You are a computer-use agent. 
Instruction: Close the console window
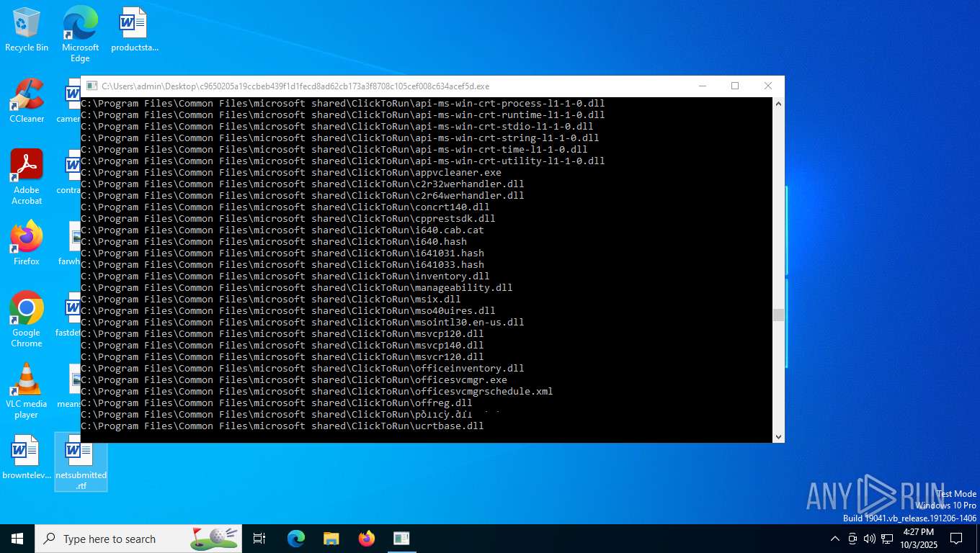(767, 86)
